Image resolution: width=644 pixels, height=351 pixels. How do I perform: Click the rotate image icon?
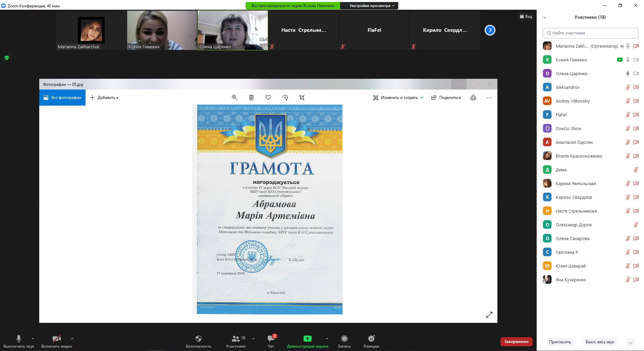[x=285, y=98]
